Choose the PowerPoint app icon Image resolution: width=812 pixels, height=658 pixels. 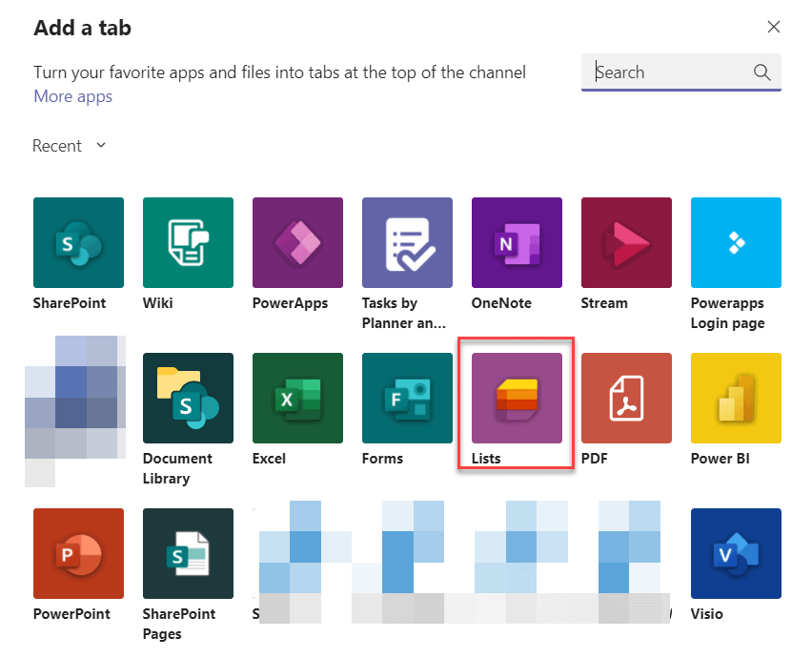(x=78, y=553)
